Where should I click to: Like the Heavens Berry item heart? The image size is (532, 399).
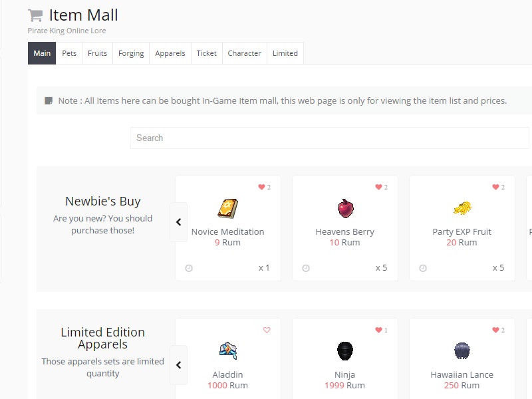click(x=378, y=187)
